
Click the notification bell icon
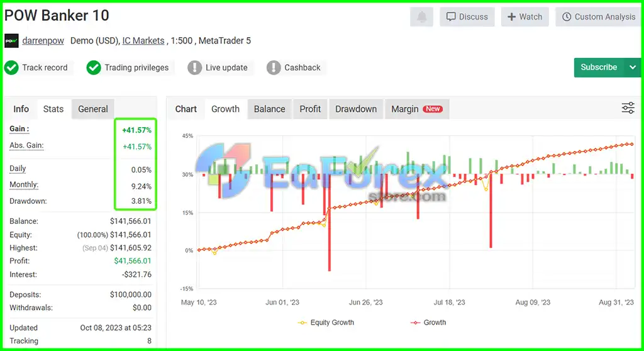tap(421, 17)
